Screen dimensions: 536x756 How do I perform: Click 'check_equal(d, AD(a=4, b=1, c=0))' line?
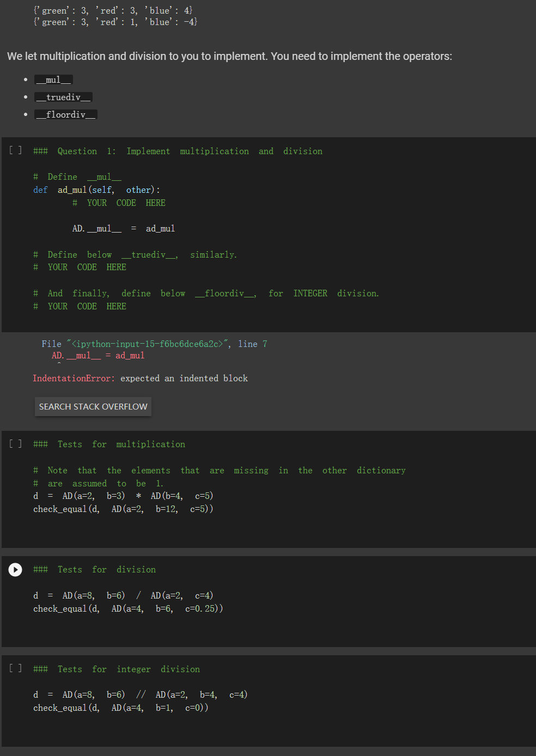(121, 708)
